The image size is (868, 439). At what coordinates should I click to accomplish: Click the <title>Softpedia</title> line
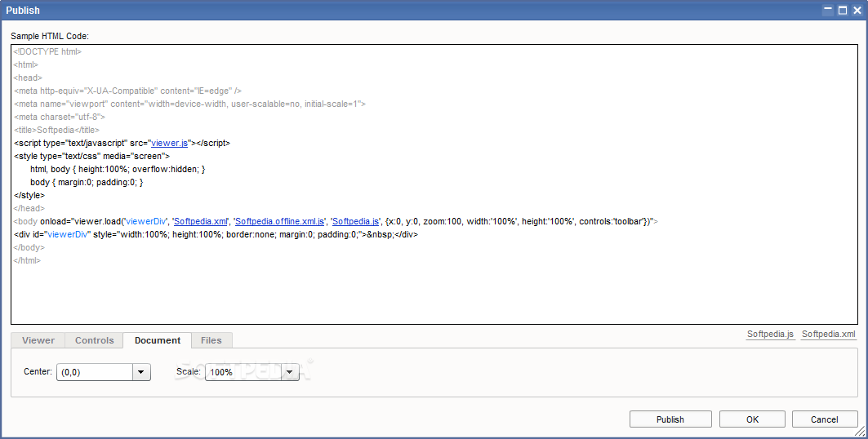[56, 130]
